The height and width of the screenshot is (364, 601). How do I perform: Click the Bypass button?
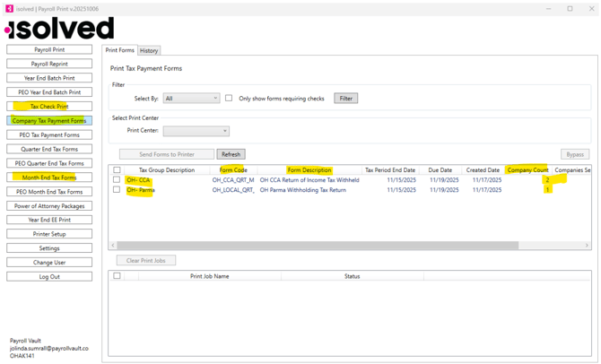(x=575, y=154)
